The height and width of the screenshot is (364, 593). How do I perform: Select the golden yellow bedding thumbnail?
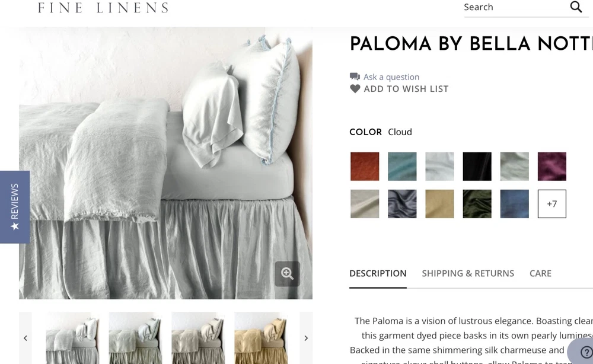coord(260,338)
